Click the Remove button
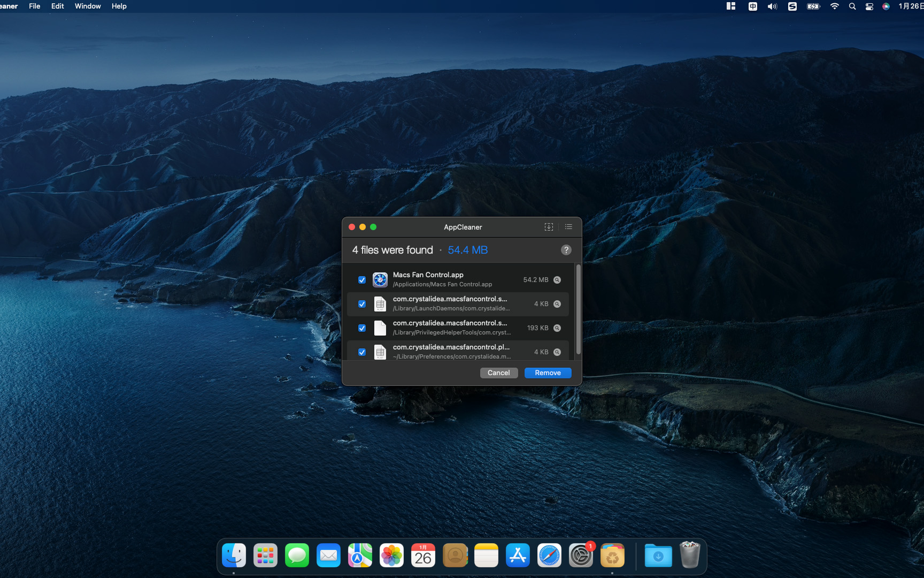Image resolution: width=924 pixels, height=578 pixels. [548, 373]
